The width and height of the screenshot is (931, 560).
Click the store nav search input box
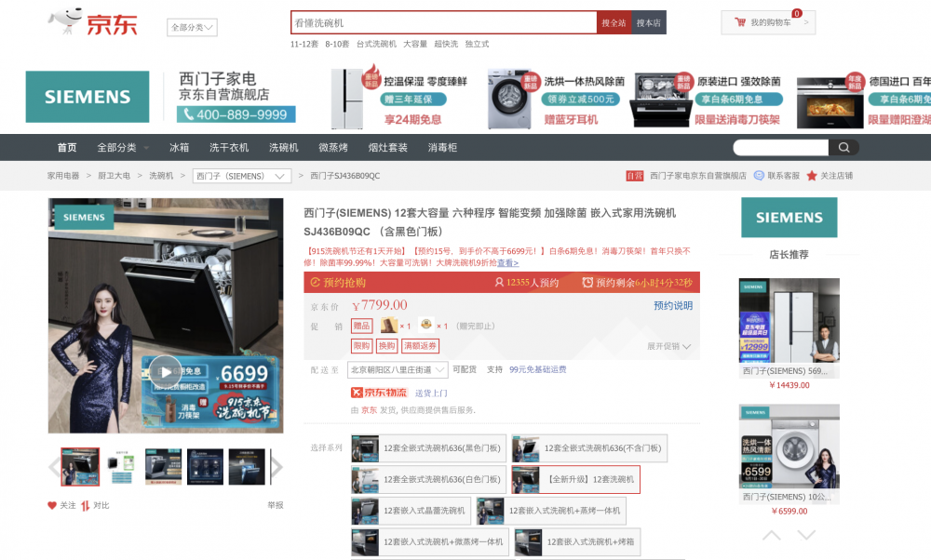[x=781, y=148]
